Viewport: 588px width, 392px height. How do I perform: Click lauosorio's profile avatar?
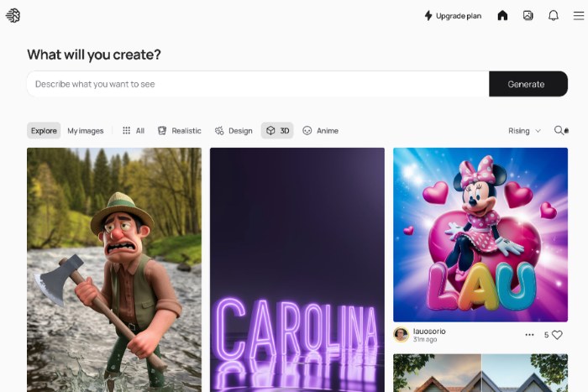[x=401, y=335]
